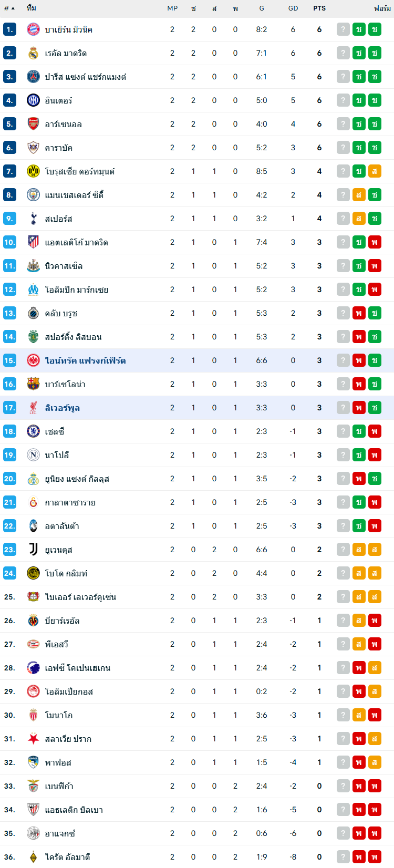Click the Bayern Munich club crest
394x868 pixels.
(x=33, y=29)
